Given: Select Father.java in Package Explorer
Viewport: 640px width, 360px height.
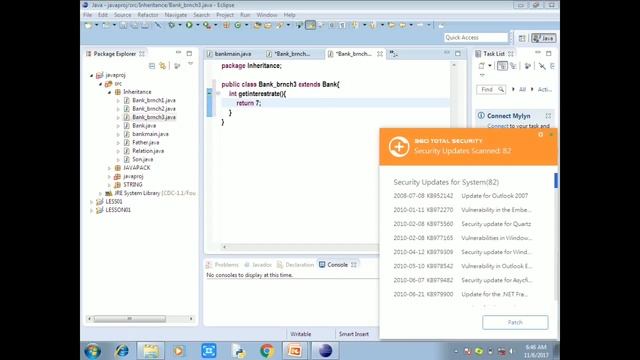Looking at the screenshot, I should (145, 142).
